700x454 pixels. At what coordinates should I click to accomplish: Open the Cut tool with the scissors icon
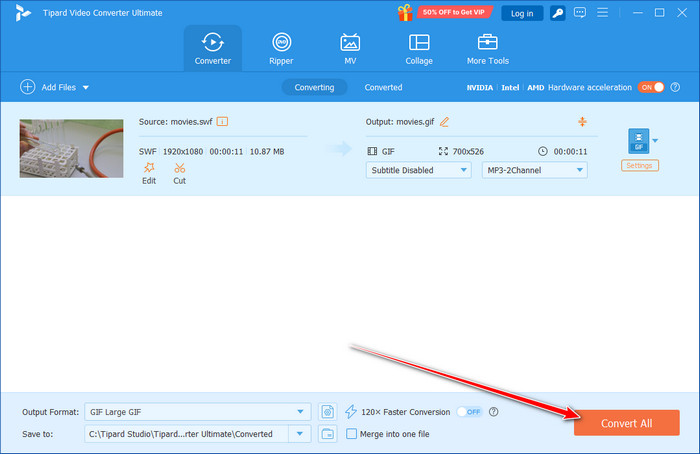point(179,174)
